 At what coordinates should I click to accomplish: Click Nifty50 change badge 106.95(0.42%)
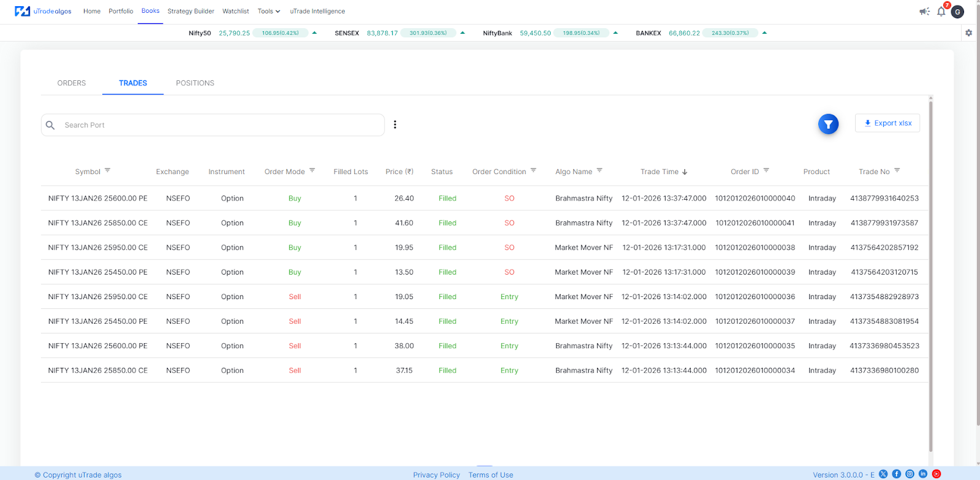[281, 33]
